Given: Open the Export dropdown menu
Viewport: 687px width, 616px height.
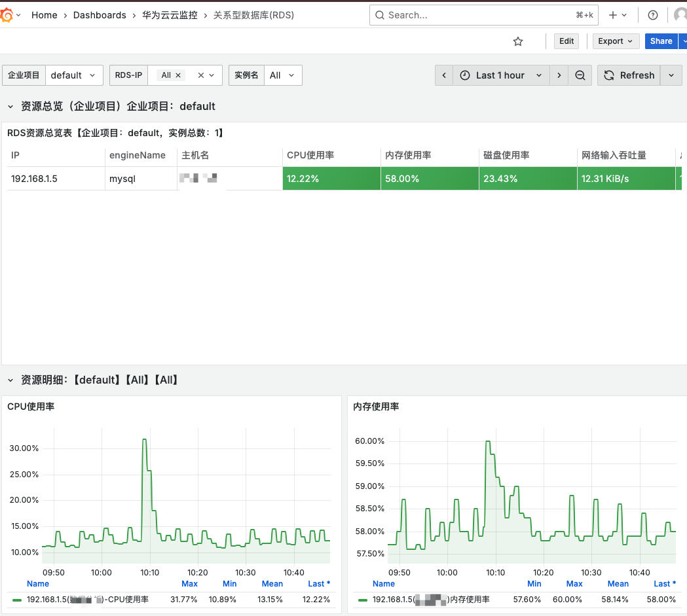Looking at the screenshot, I should tap(616, 41).
